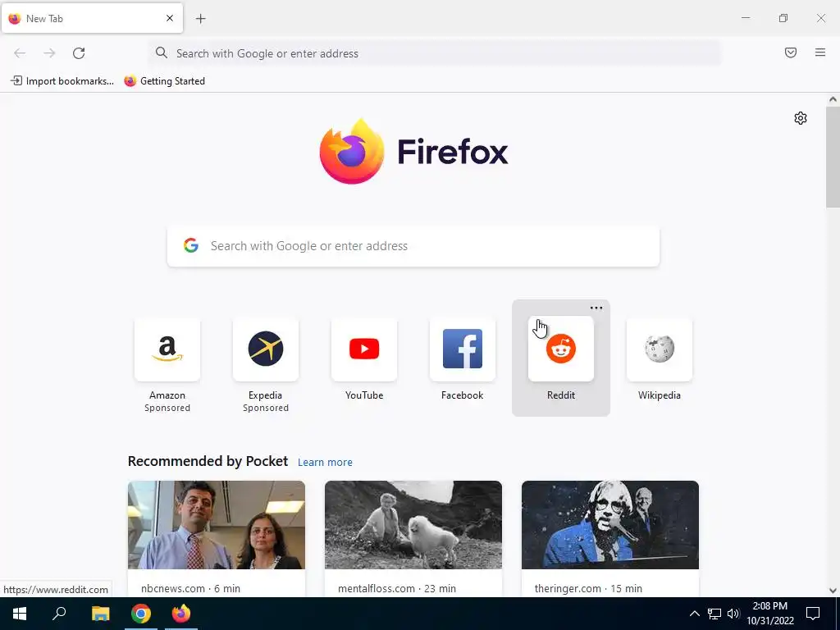Open network status tray icon

714,614
